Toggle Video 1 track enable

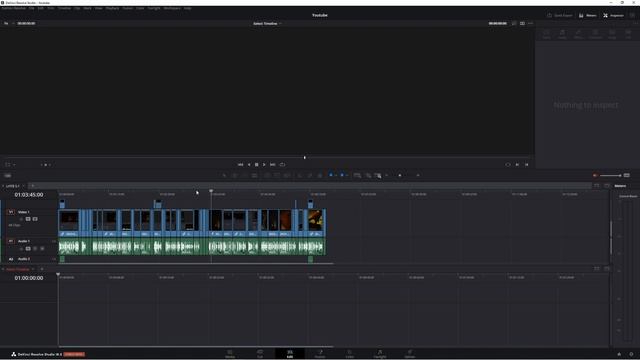(35, 219)
